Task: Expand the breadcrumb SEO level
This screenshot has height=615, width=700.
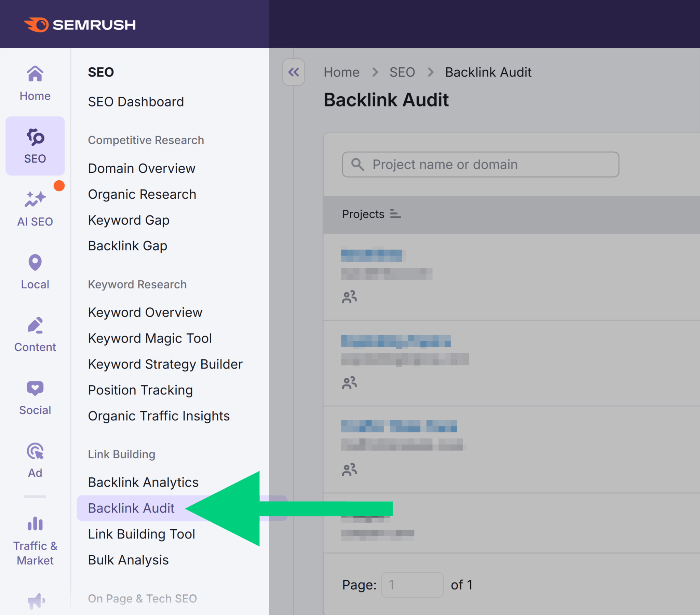Action: [402, 72]
